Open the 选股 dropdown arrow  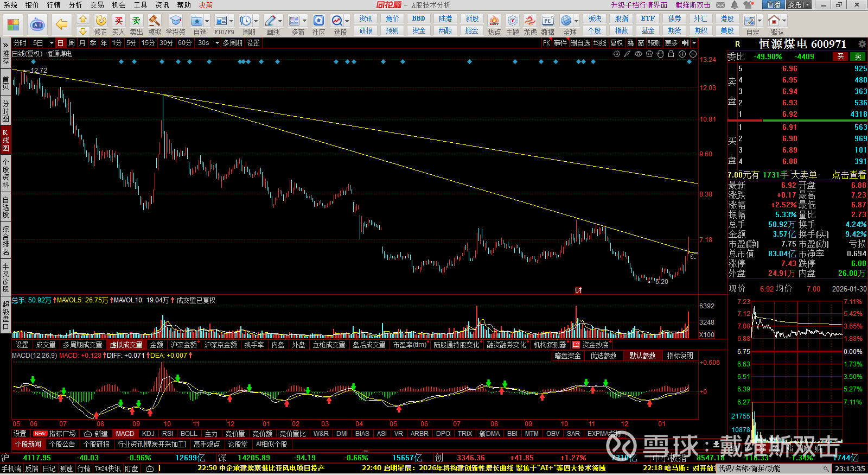347,21
